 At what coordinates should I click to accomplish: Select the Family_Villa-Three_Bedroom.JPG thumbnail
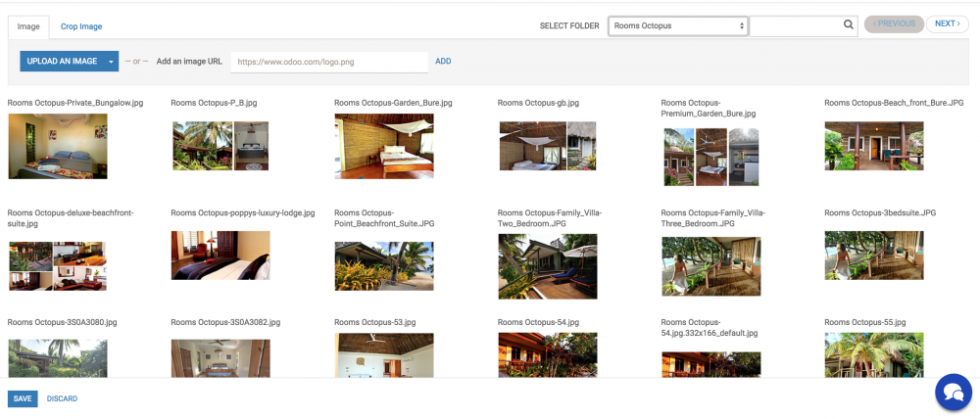pyautogui.click(x=711, y=266)
